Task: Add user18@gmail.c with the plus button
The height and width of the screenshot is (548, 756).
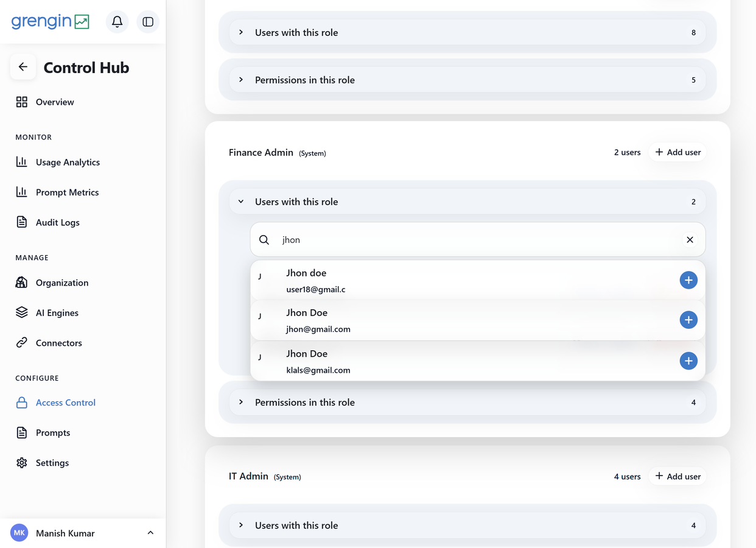Action: point(688,280)
